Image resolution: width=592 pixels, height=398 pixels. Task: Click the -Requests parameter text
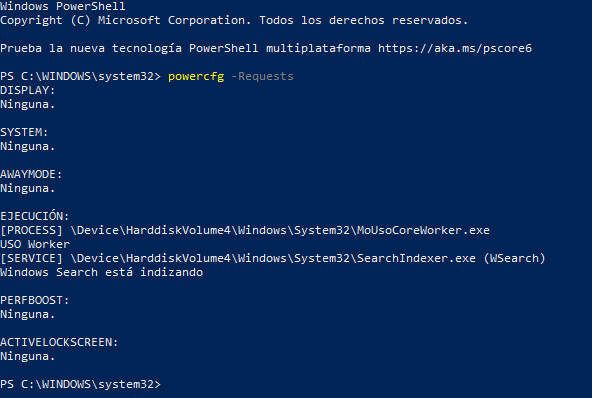pyautogui.click(x=262, y=77)
